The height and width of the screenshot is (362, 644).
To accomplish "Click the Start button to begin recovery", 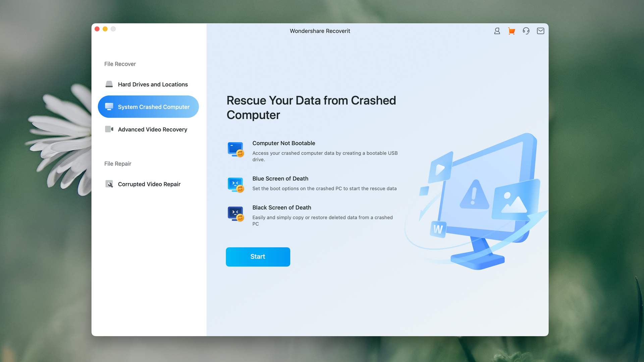I will tap(258, 257).
